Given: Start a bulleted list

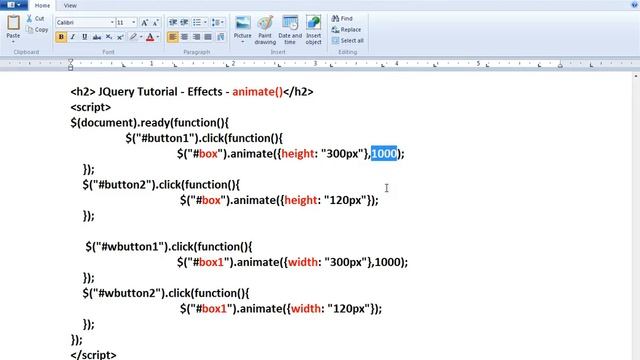Looking at the screenshot, I should tap(197, 22).
